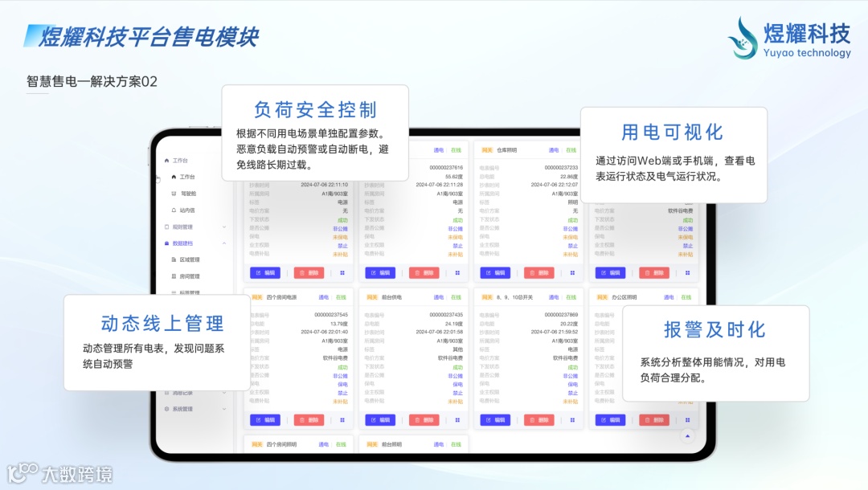
Task: Click the 数据建档 sidebar group label
Action: [182, 243]
